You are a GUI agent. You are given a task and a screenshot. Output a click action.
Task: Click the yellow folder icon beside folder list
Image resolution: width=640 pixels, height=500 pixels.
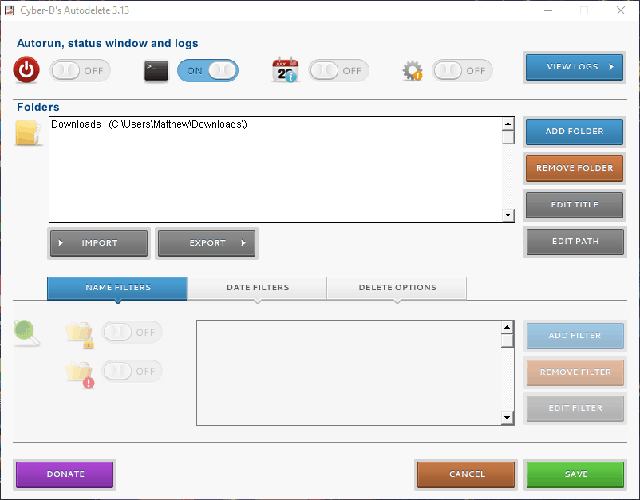pyautogui.click(x=28, y=133)
